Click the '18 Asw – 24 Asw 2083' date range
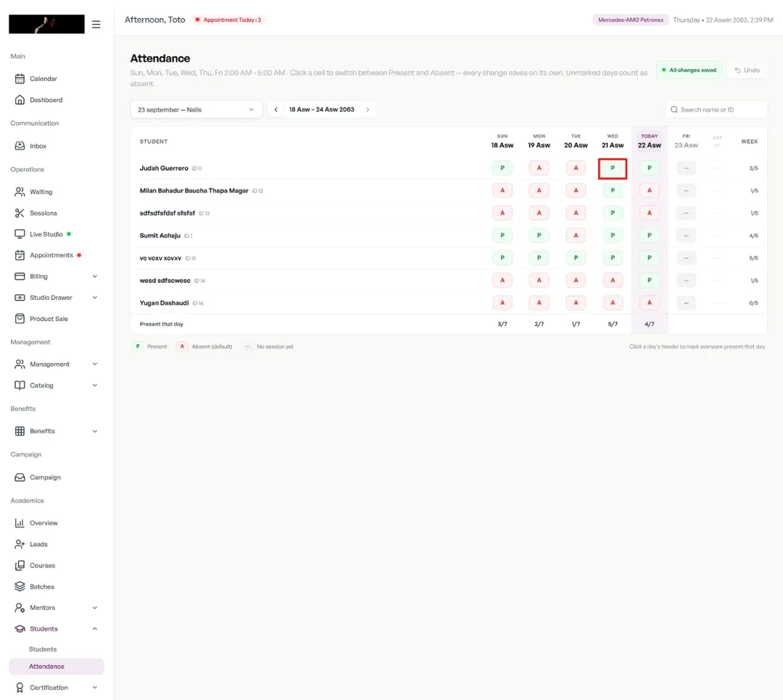783x700 pixels. coord(322,110)
